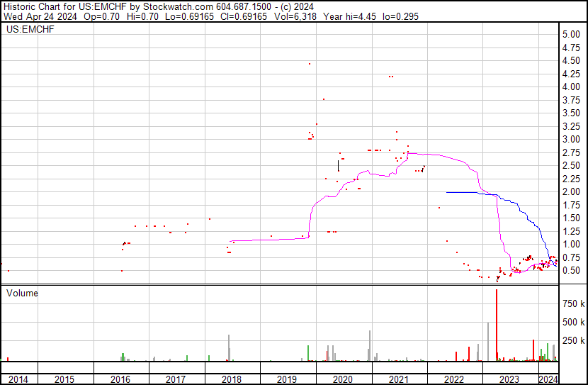Image resolution: width=588 pixels, height=385 pixels.
Task: Click the 3.50 price axis label
Action: click(x=571, y=113)
